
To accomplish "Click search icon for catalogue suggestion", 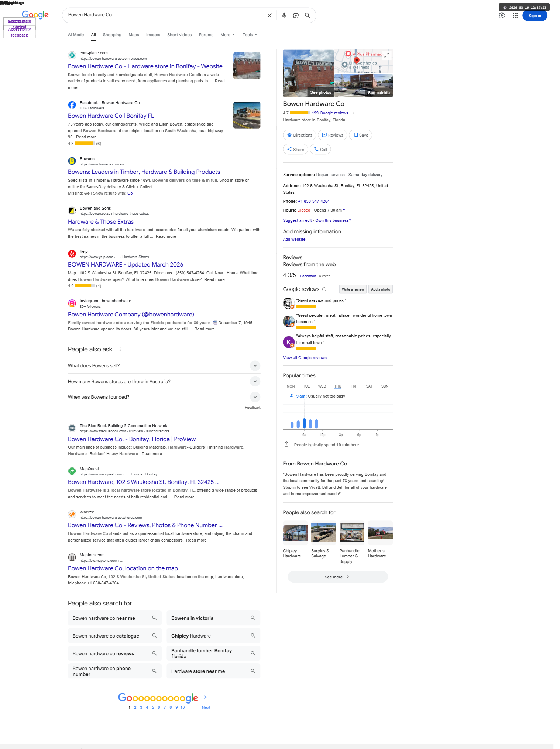I will (x=154, y=636).
